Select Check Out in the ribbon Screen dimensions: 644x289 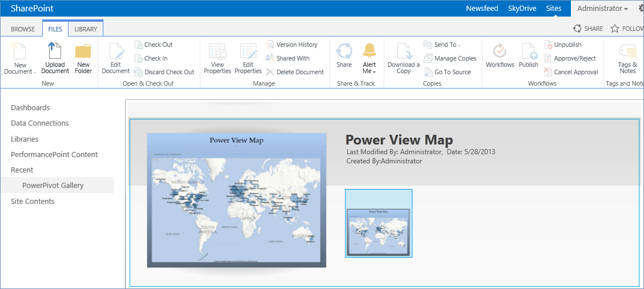[154, 45]
